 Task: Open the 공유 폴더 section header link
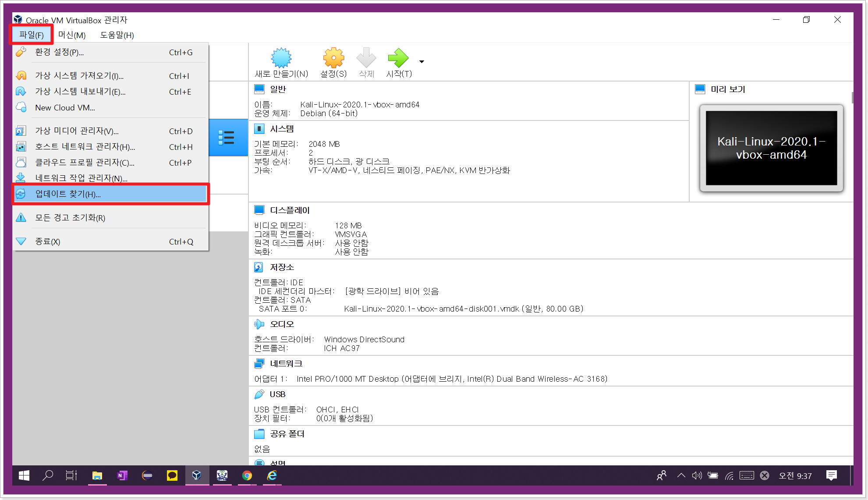[x=287, y=433]
